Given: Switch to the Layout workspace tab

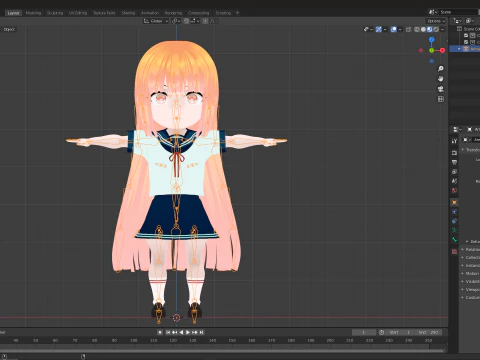Looking at the screenshot, I should (13, 13).
